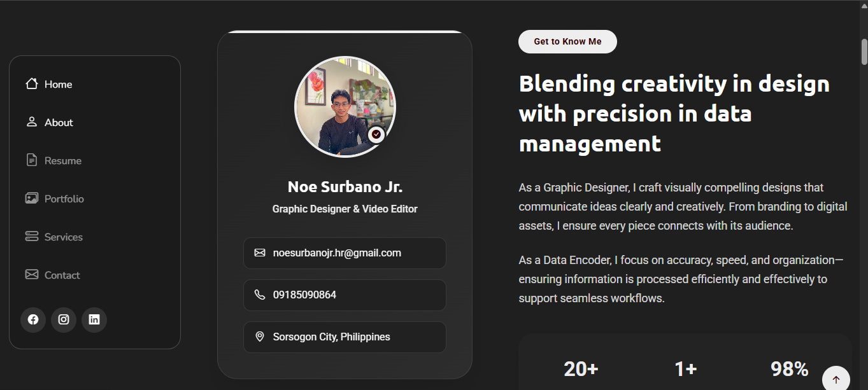The height and width of the screenshot is (390, 868).
Task: Open the LinkedIn profile icon
Action: tap(94, 319)
